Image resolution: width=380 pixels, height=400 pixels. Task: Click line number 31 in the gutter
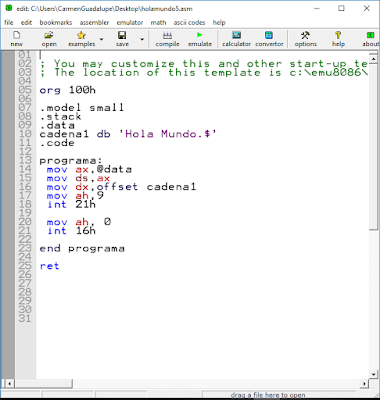[x=25, y=319]
